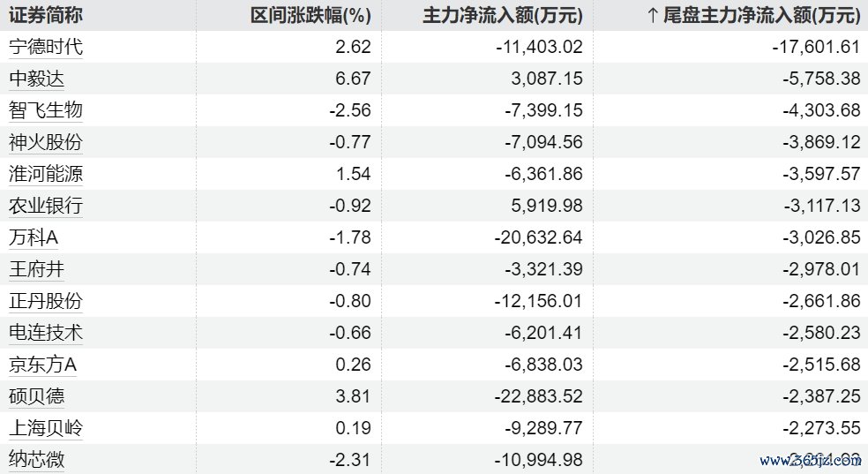Open the 中毅达 stock link
Viewport: 868px width, 474px height.
[36, 79]
